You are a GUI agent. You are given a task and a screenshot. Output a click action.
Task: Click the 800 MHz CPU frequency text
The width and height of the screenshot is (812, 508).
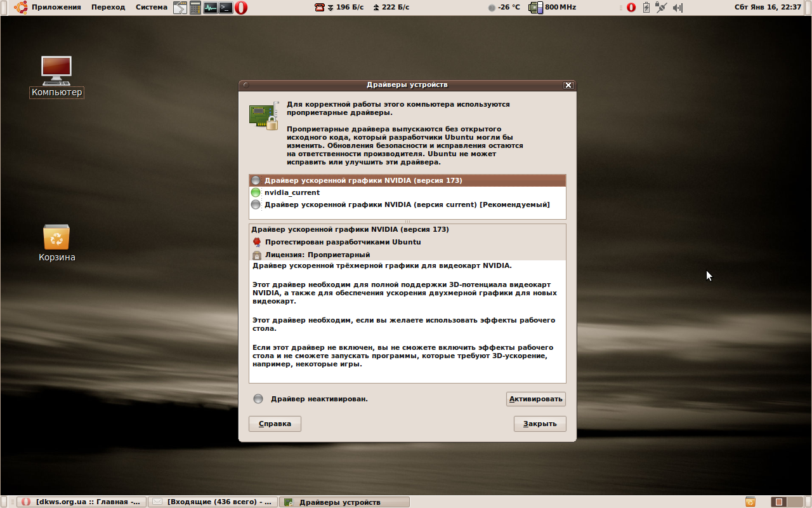point(560,8)
